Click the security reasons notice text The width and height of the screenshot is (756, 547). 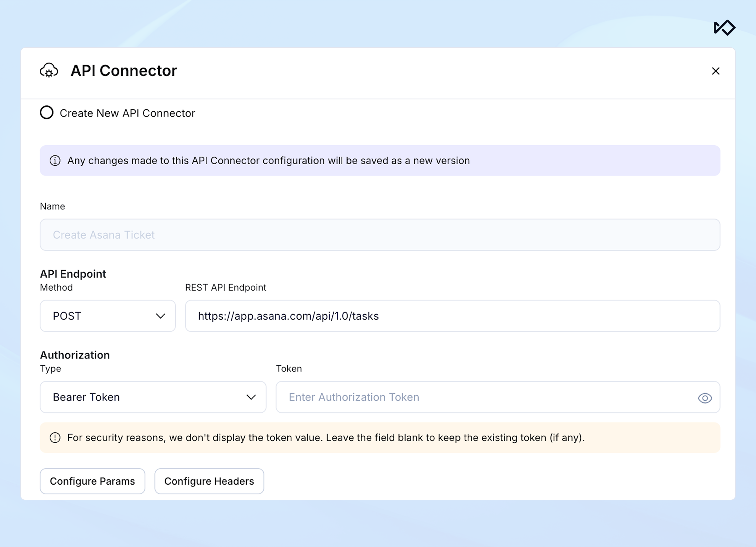[x=326, y=438]
